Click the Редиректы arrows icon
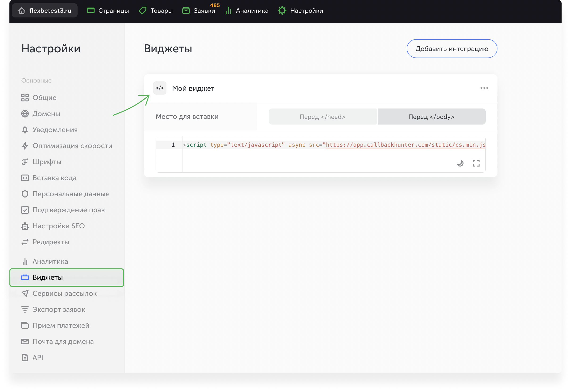The height and width of the screenshot is (392, 571). click(x=25, y=242)
